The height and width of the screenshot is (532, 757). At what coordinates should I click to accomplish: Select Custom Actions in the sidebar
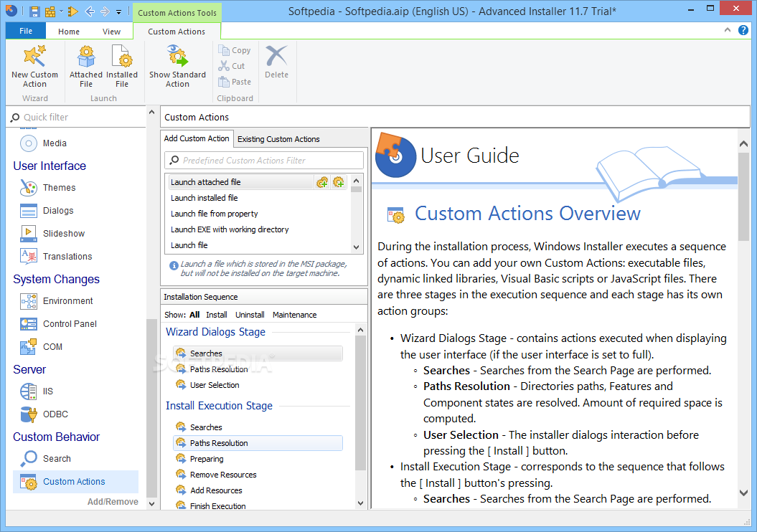coord(76,481)
